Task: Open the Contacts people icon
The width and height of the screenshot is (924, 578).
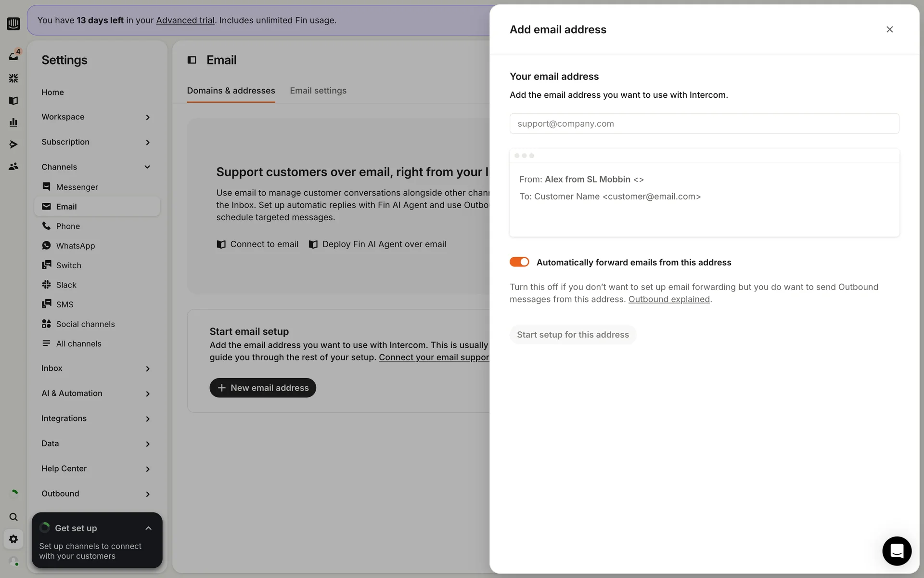Action: click(13, 167)
